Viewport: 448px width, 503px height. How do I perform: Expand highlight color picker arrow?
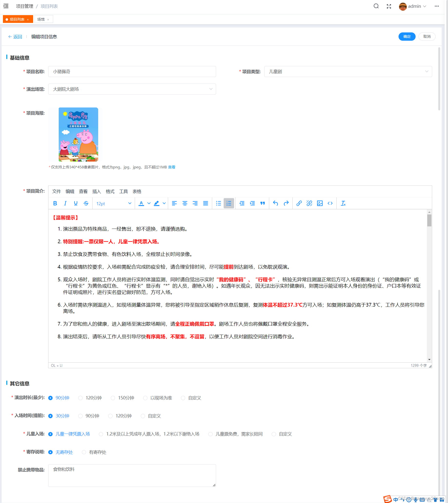click(x=164, y=203)
